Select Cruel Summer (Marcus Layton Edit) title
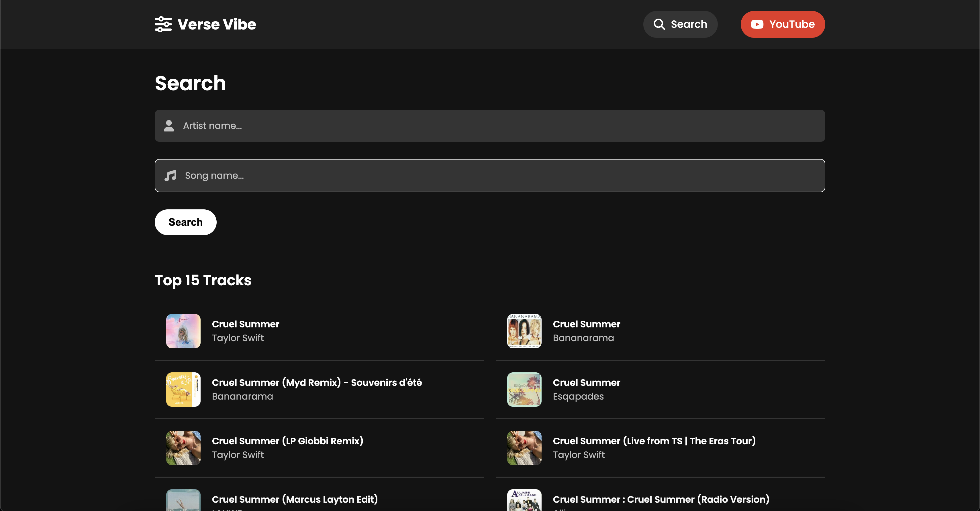 (x=295, y=500)
